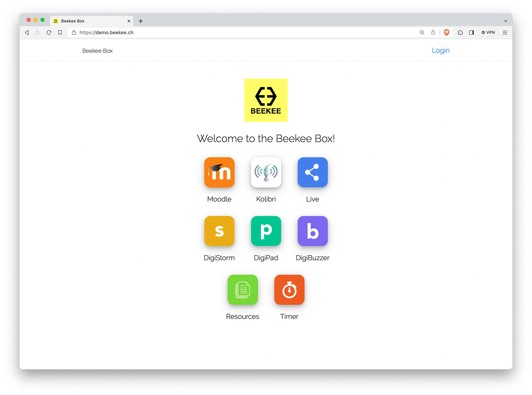Click the Beekee logo
This screenshot has height=395, width=532.
pos(266,100)
